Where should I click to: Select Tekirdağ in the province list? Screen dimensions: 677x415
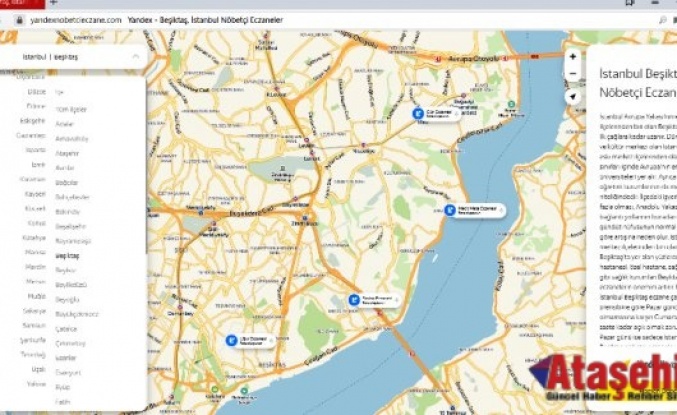(33, 355)
